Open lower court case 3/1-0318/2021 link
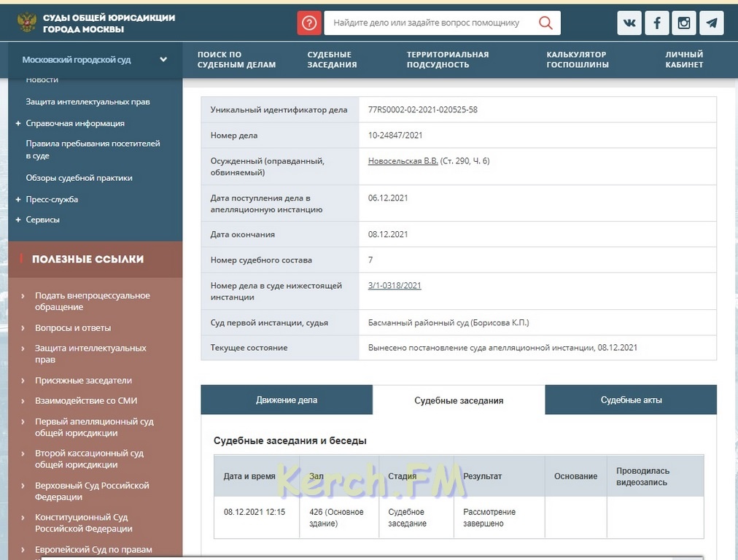 pyautogui.click(x=395, y=286)
